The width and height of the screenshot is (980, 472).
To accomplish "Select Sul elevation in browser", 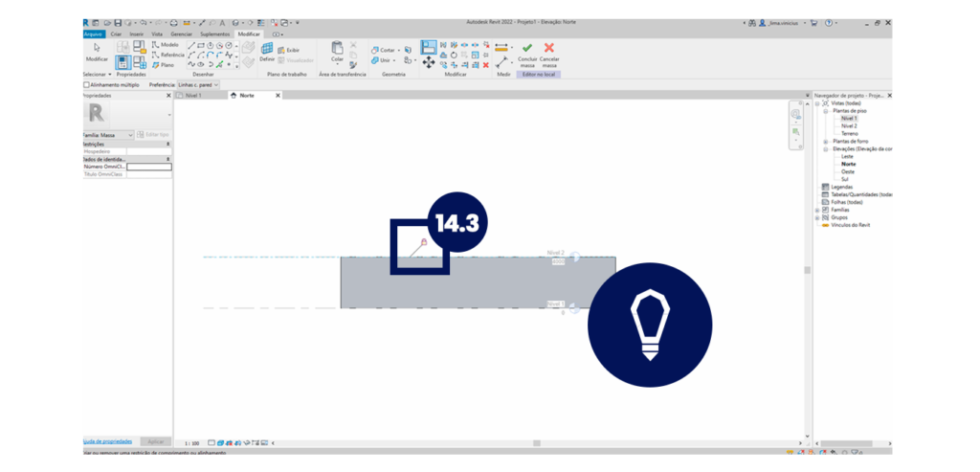I will coord(845,179).
